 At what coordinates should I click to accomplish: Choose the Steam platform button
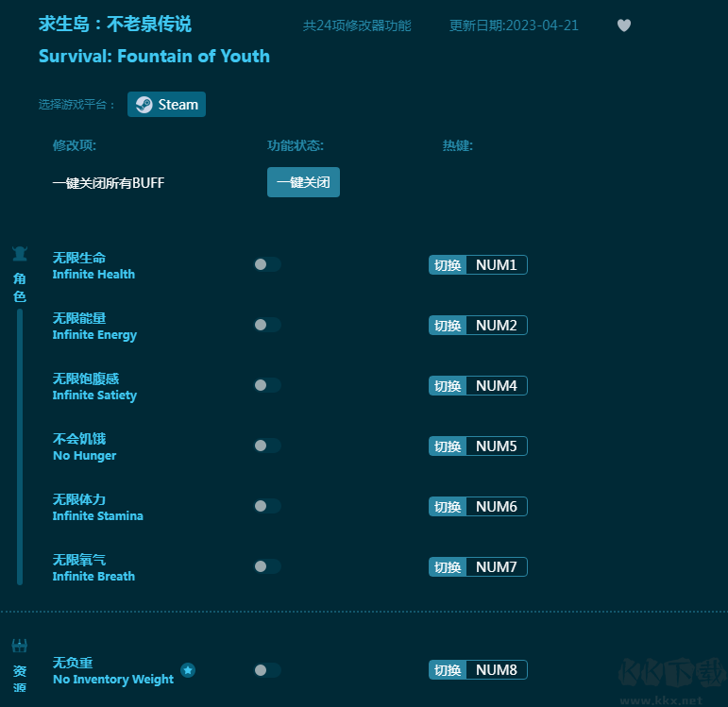[167, 105]
